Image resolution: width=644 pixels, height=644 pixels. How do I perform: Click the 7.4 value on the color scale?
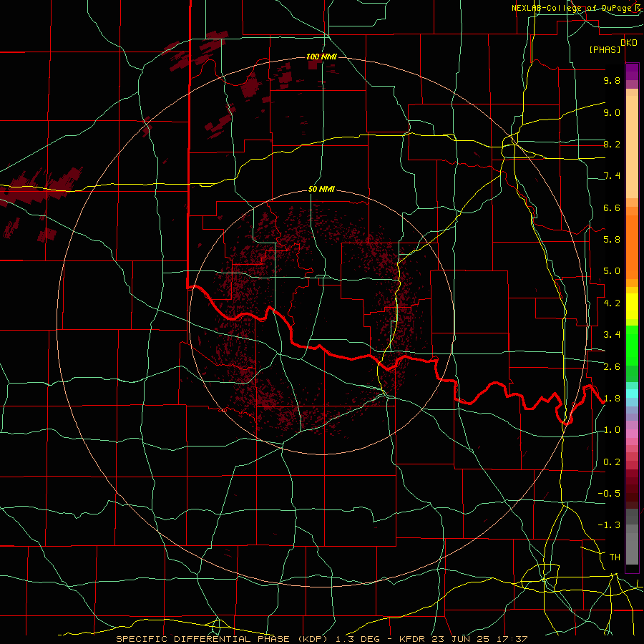tap(612, 176)
